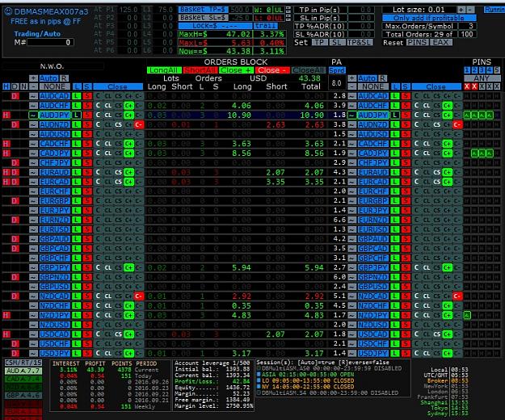Click the AUDJPY symbol in the N.W.O. block

[x=55, y=115]
